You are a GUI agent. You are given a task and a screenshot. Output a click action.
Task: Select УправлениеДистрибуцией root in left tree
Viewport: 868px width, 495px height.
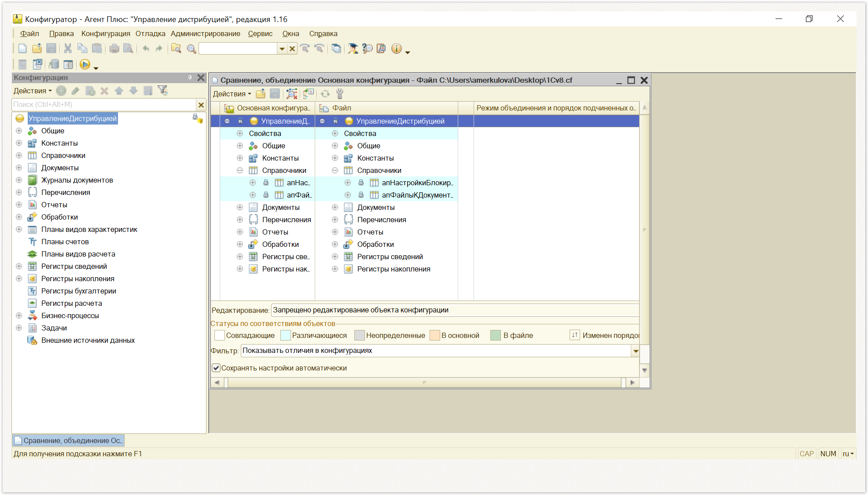coord(73,118)
